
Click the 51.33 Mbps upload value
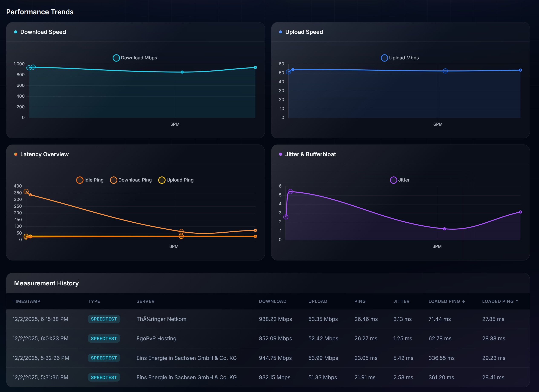tap(323, 378)
